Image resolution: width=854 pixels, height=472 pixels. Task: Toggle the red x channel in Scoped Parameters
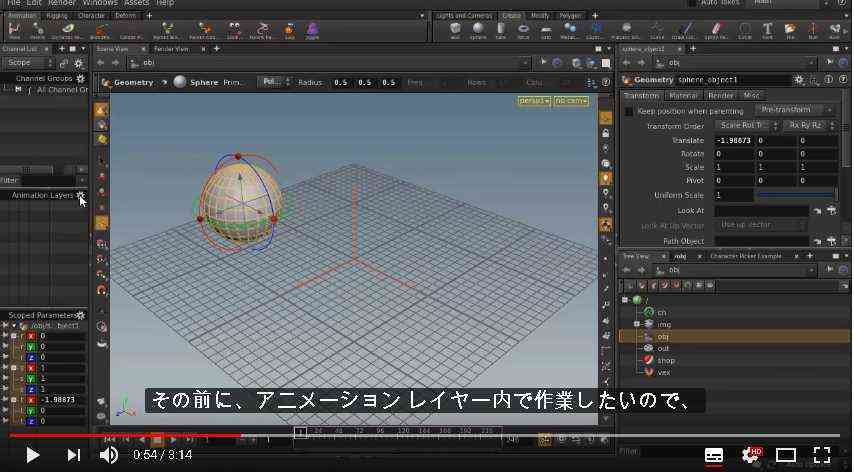32,336
